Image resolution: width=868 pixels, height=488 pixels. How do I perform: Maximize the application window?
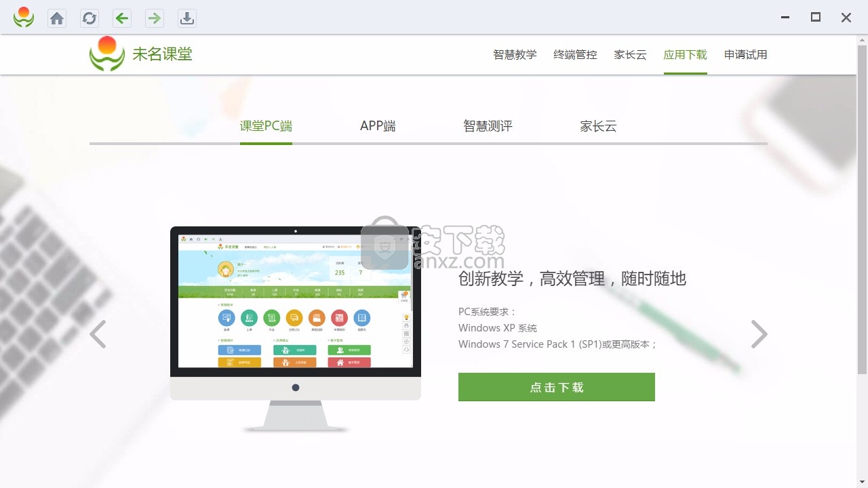click(x=816, y=18)
